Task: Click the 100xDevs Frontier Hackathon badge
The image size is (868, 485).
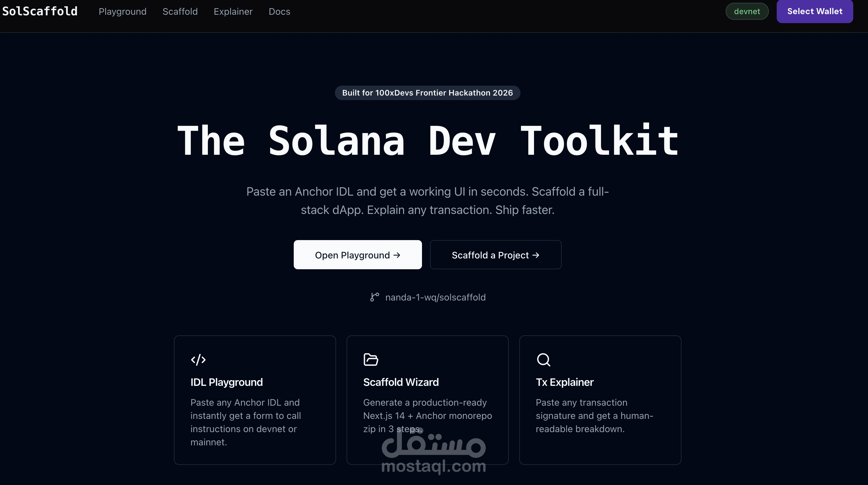Action: [428, 93]
